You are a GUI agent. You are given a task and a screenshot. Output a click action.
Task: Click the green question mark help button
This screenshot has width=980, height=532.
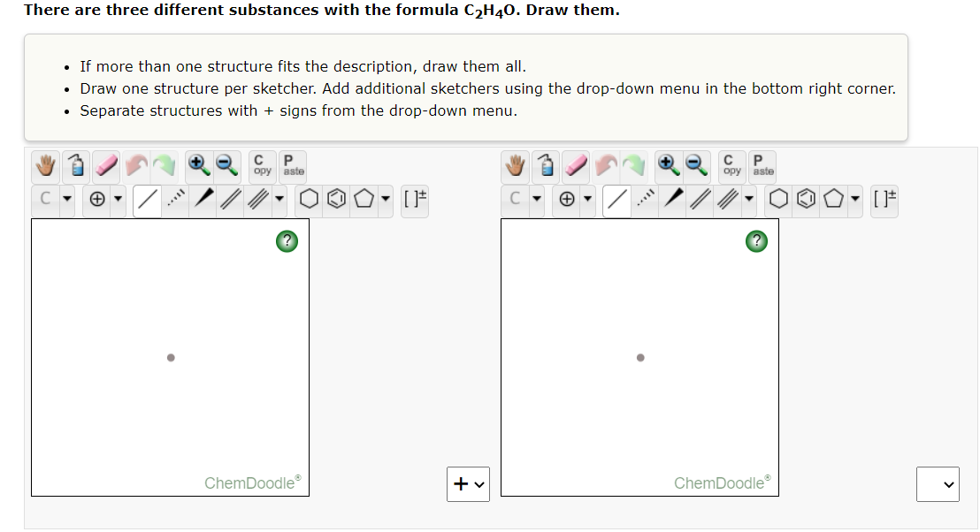pos(287,240)
